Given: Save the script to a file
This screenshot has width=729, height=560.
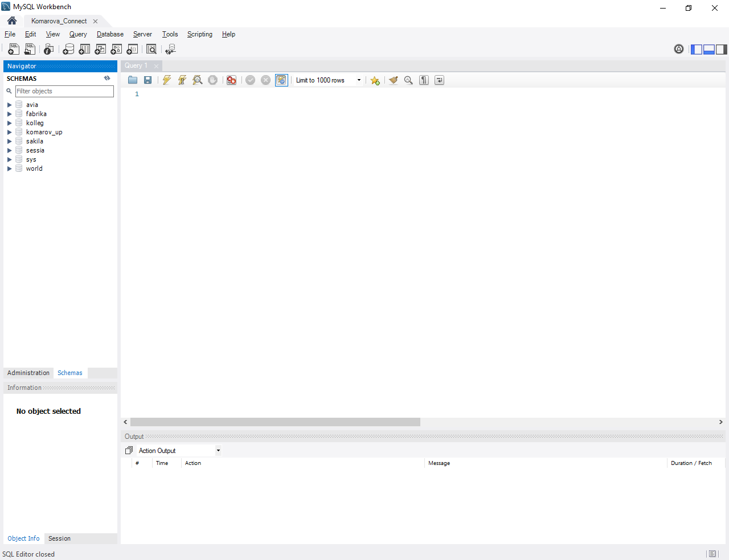Looking at the screenshot, I should click(148, 80).
